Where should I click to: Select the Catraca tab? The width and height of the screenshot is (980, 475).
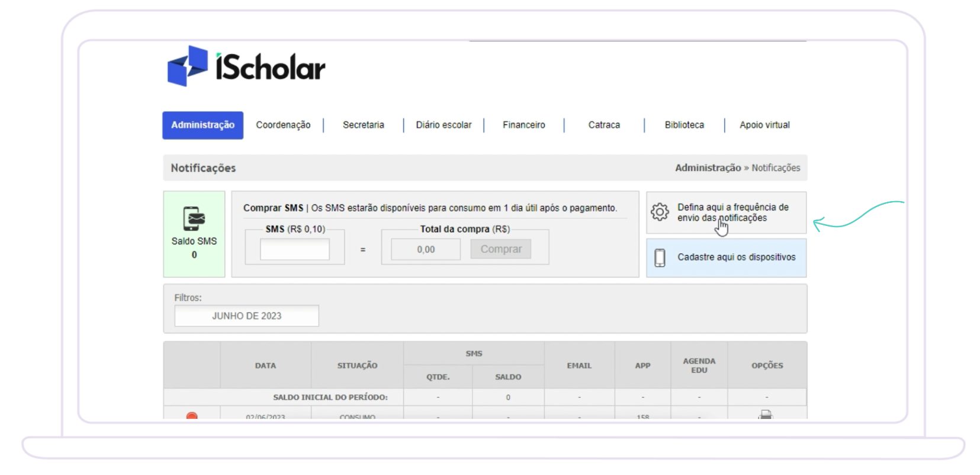coord(604,125)
